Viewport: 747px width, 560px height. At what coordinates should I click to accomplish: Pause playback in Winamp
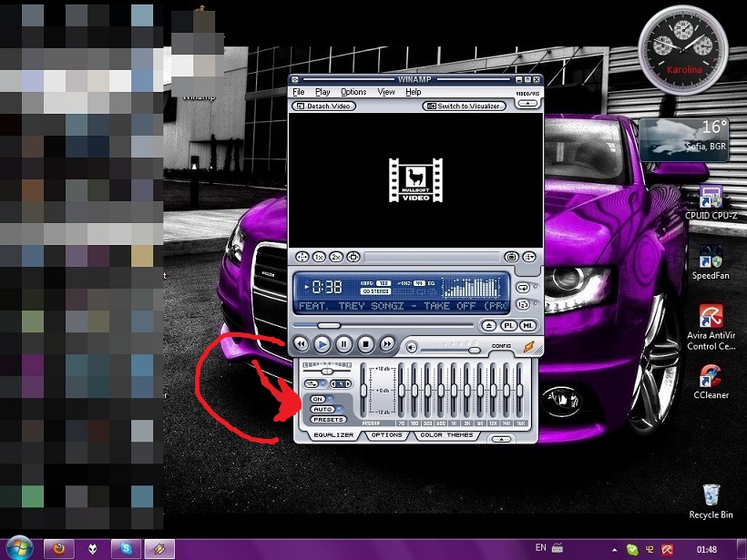(344, 344)
